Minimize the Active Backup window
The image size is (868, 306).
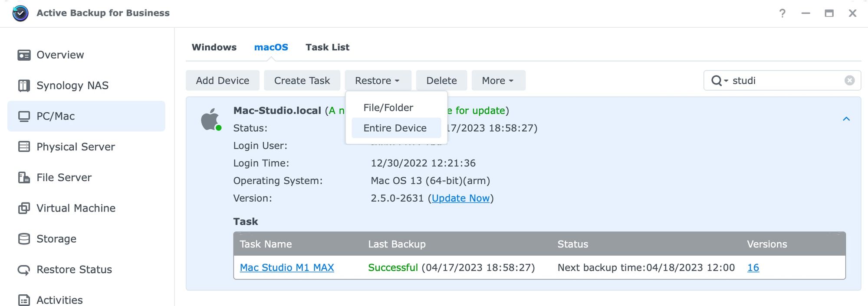pos(806,13)
